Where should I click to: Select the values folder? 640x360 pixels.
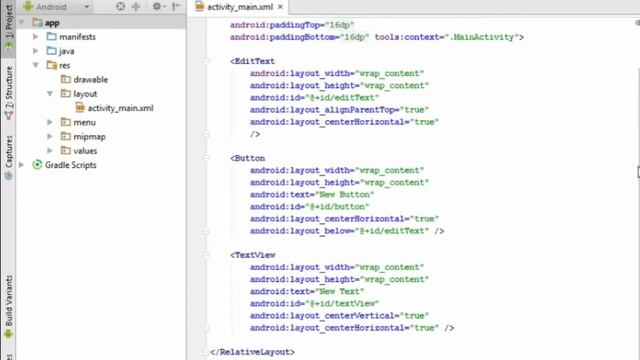tap(85, 151)
